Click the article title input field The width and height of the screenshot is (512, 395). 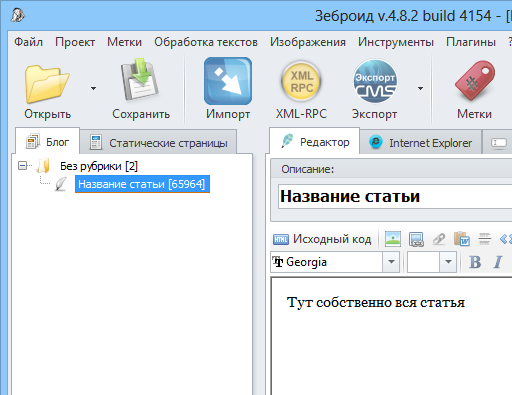(x=395, y=196)
